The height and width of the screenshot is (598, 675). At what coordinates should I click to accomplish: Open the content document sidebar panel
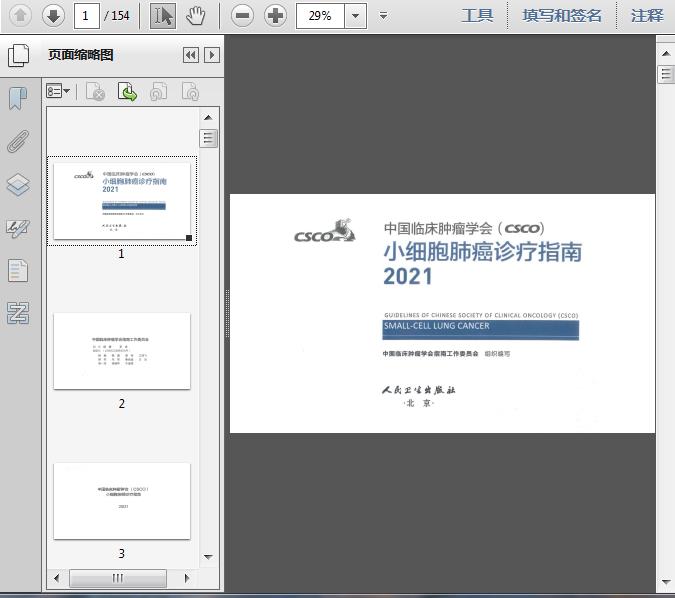18,270
